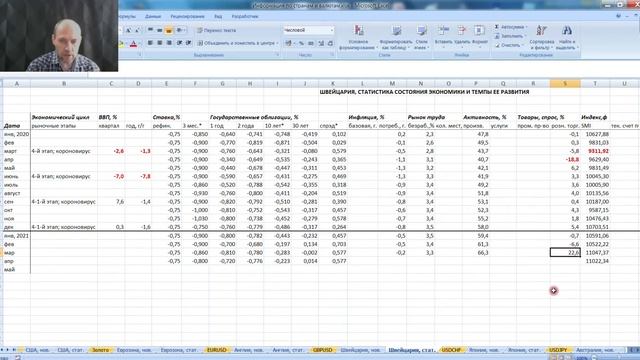Click the red cell with value -18,8
This screenshot has height=360, width=640.
coord(565,160)
